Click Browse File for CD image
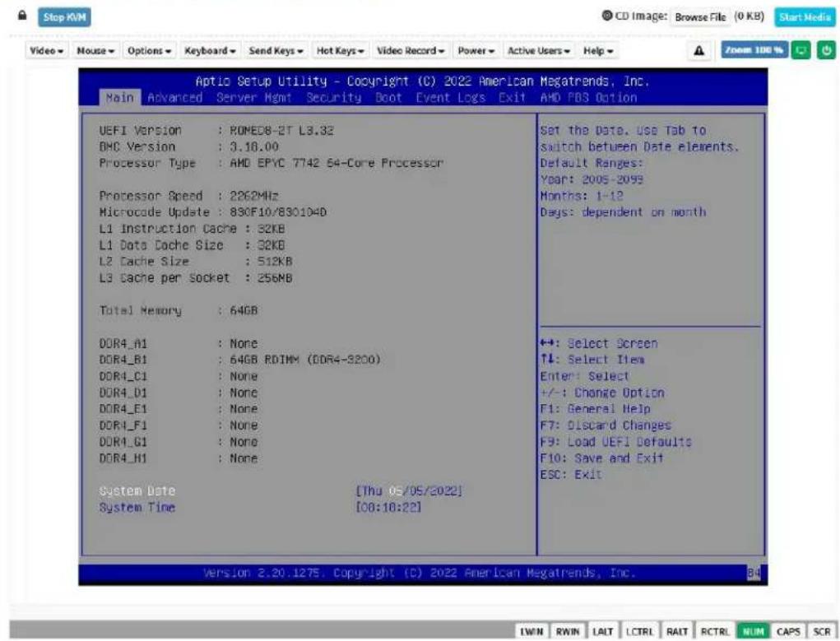The image size is (840, 641). coord(700,17)
